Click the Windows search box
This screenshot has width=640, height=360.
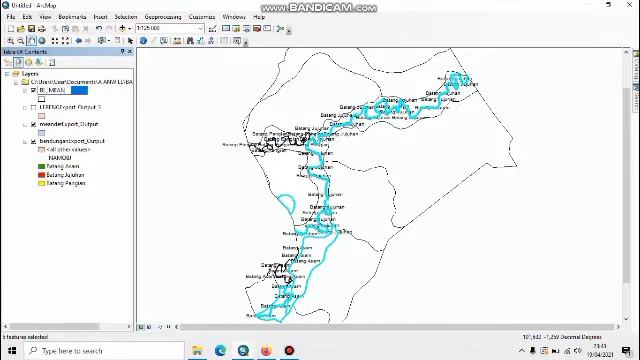[x=104, y=351]
